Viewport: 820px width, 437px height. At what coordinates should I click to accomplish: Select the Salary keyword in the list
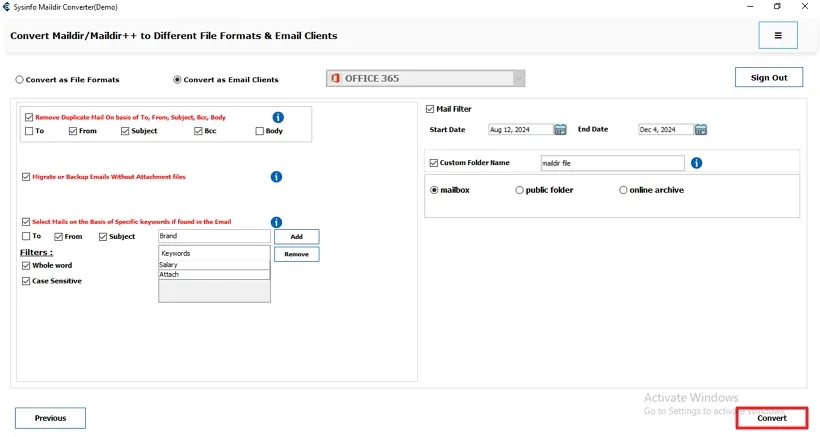(214, 265)
